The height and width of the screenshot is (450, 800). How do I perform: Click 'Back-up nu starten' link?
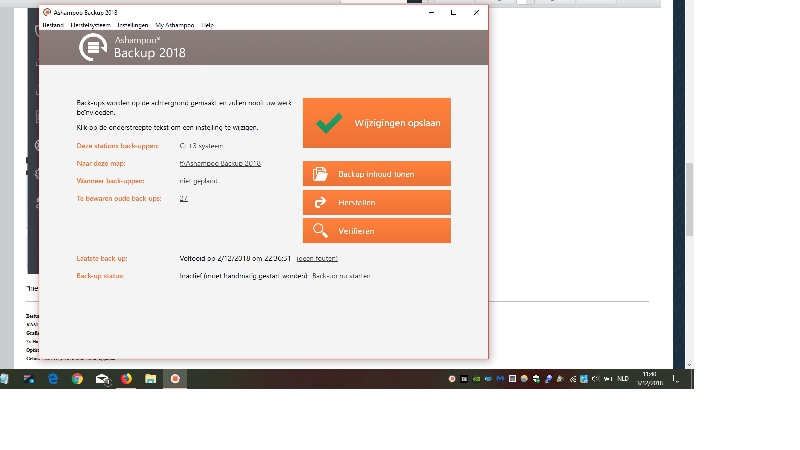click(x=341, y=276)
